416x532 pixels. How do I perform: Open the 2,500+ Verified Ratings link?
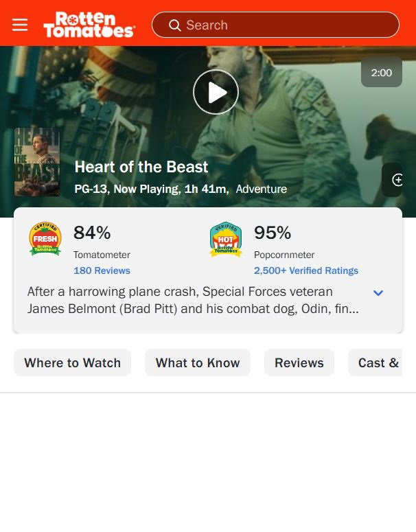[x=306, y=270]
